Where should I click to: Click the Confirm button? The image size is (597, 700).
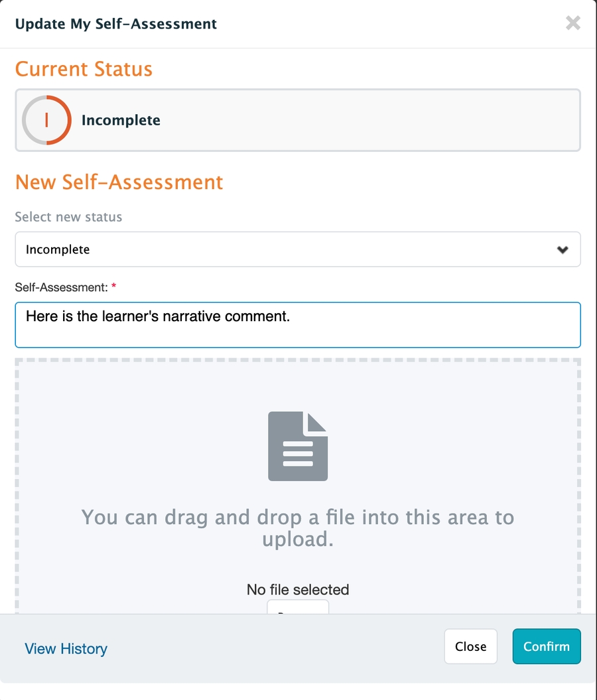(546, 646)
